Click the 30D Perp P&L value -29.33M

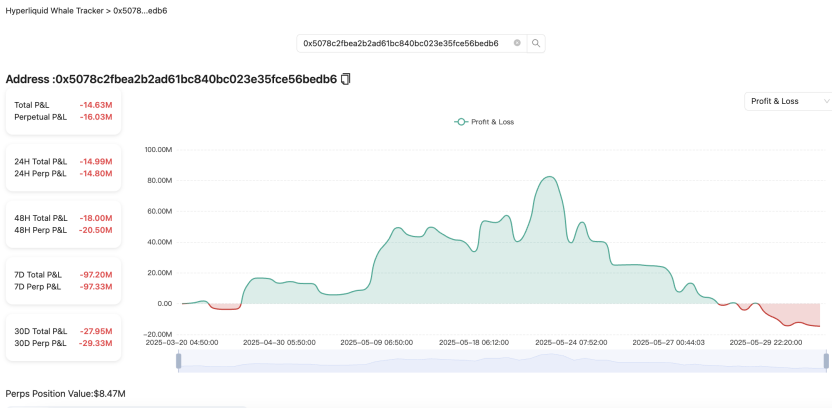[x=96, y=343]
